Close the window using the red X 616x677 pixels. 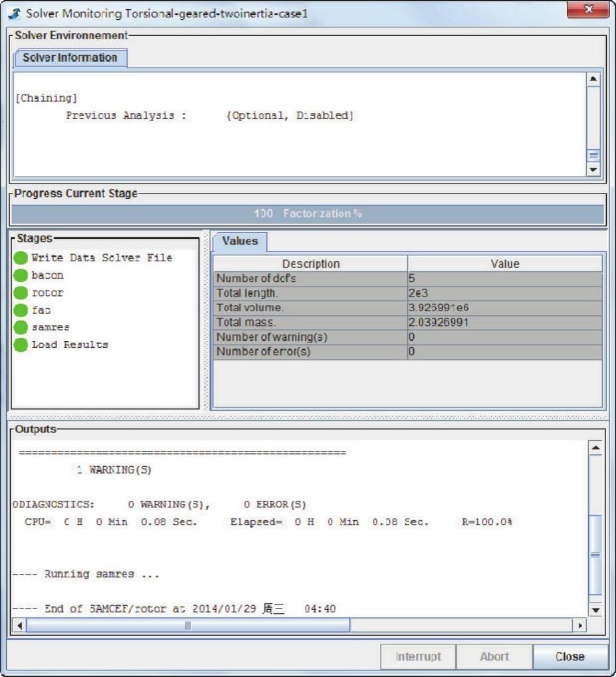588,11
